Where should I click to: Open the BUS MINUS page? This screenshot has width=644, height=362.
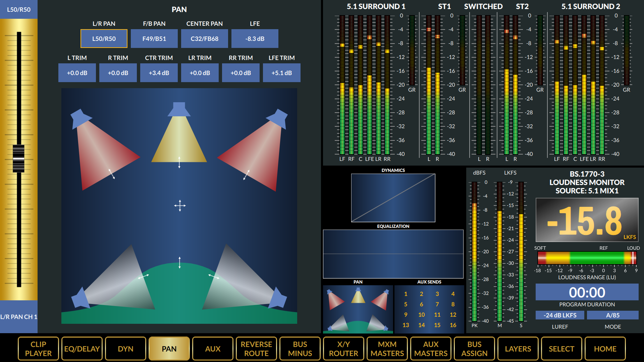pos(300,349)
